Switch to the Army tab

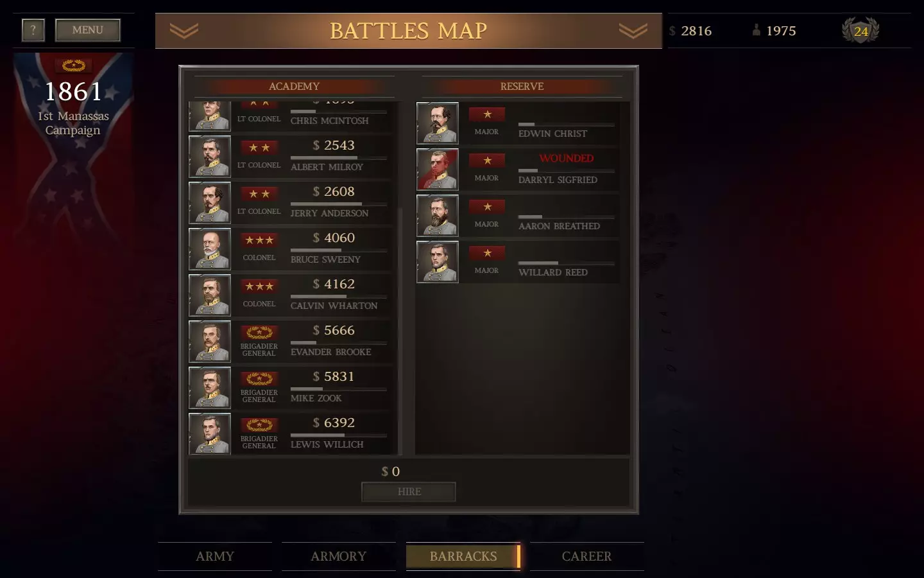[x=215, y=556]
